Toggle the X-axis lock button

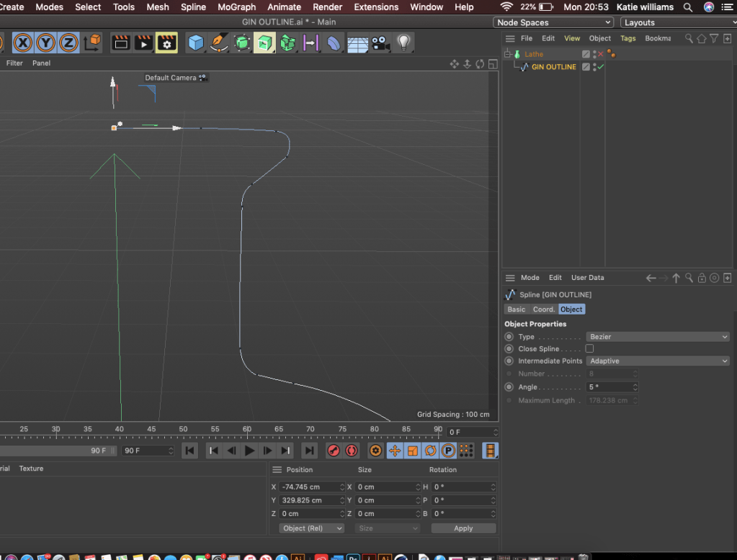[x=22, y=43]
